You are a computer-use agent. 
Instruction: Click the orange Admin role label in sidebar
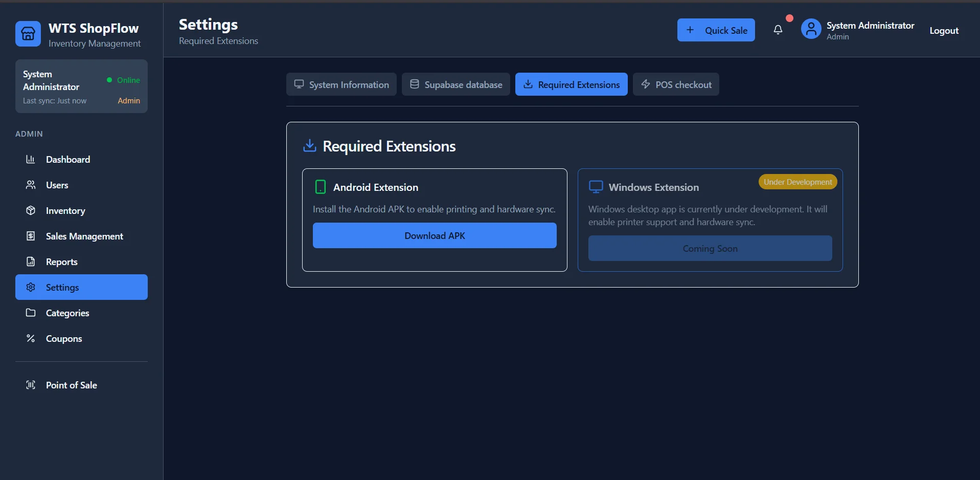pos(129,101)
